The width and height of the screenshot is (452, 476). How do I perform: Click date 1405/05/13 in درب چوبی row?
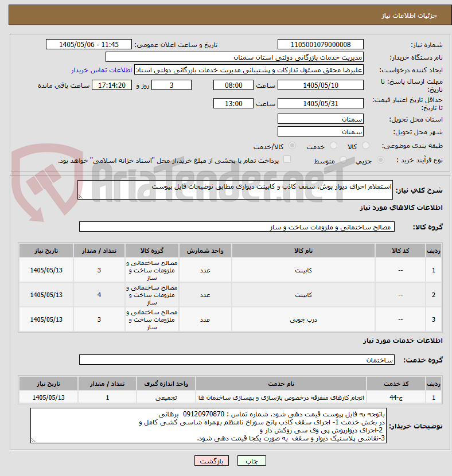coord(46,319)
